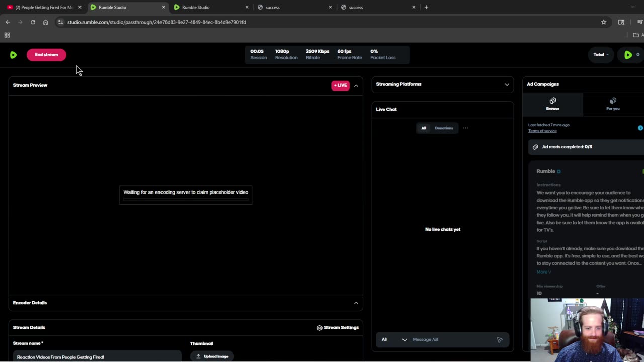Click the Ad Campaigns panel heading
The image size is (644, 362).
click(543, 84)
